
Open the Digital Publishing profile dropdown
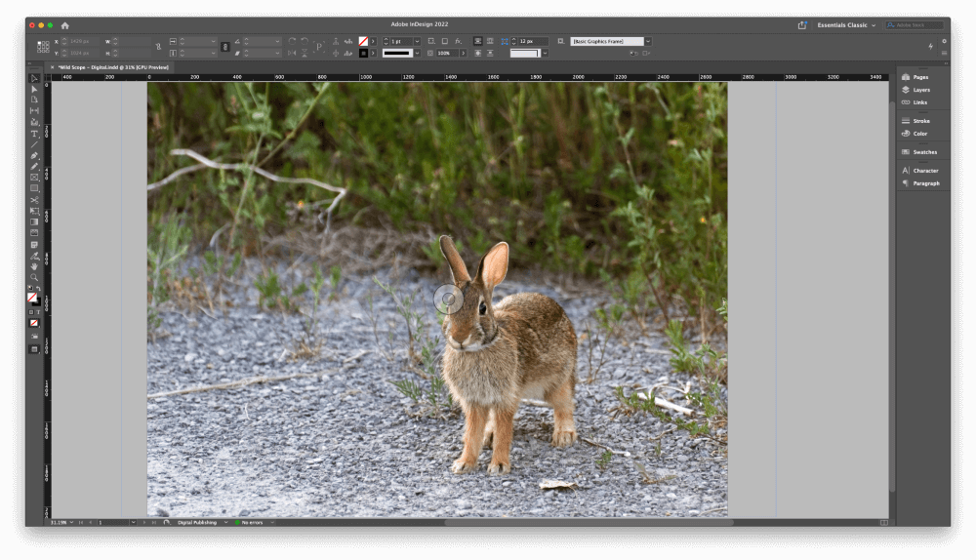225,523
